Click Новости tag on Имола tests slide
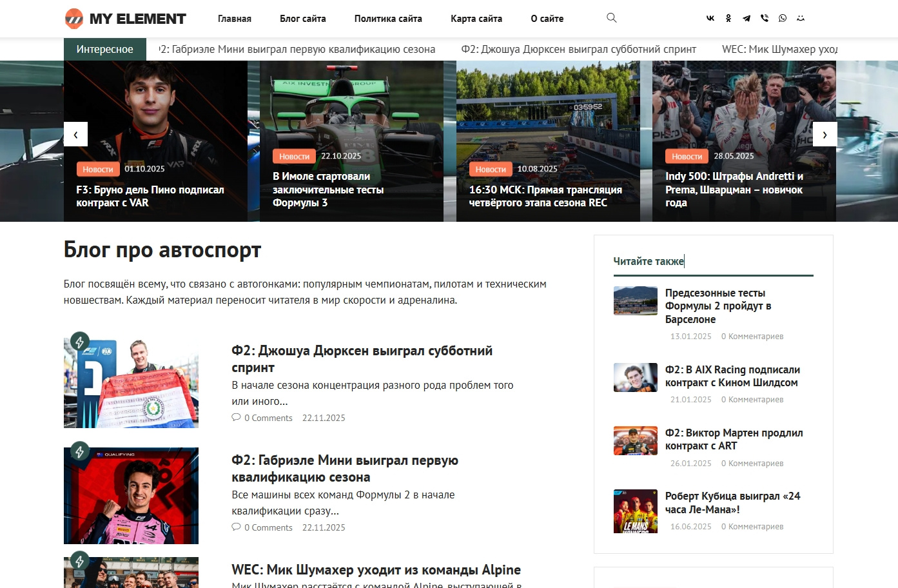Screen dimensions: 898x588 [295, 156]
